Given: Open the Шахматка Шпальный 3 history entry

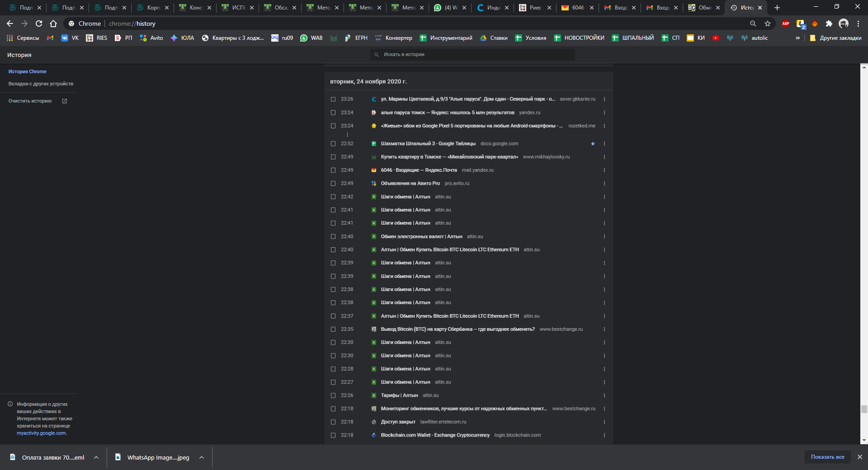Looking at the screenshot, I should 428,144.
